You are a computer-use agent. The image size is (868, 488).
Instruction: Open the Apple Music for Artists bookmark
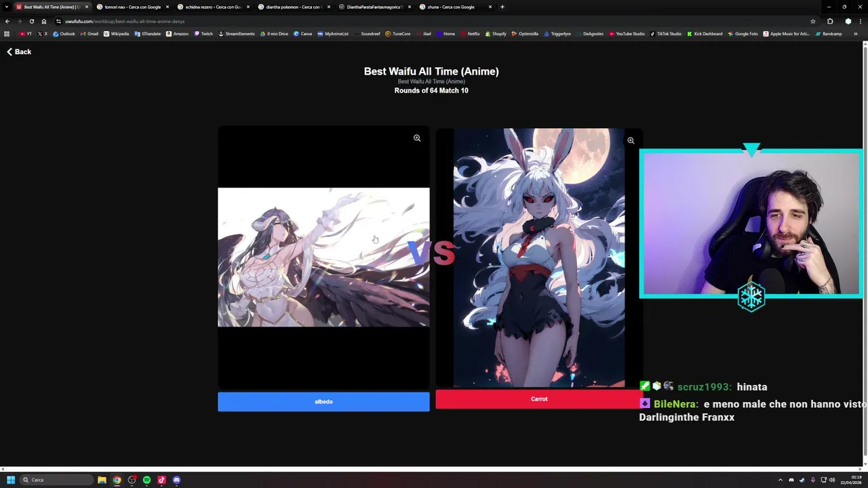click(x=787, y=34)
